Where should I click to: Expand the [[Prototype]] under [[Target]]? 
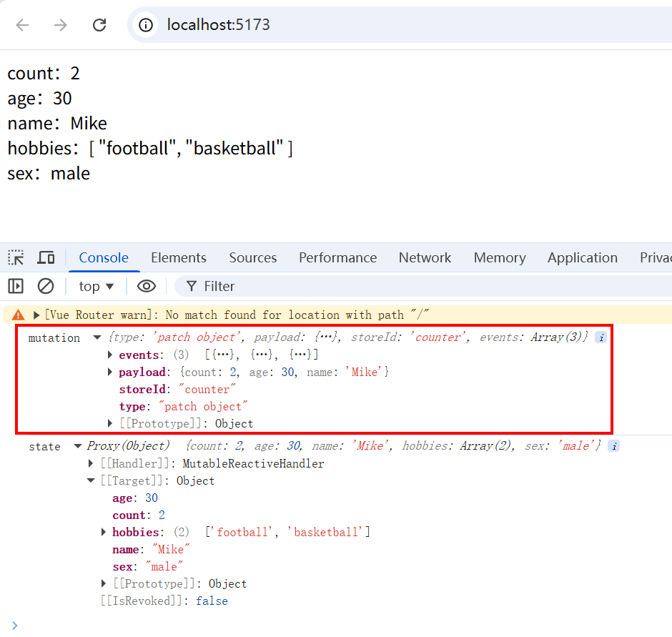[103, 583]
